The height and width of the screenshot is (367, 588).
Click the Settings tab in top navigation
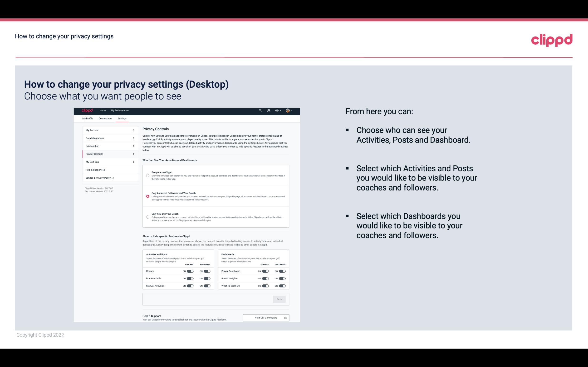pos(122,118)
